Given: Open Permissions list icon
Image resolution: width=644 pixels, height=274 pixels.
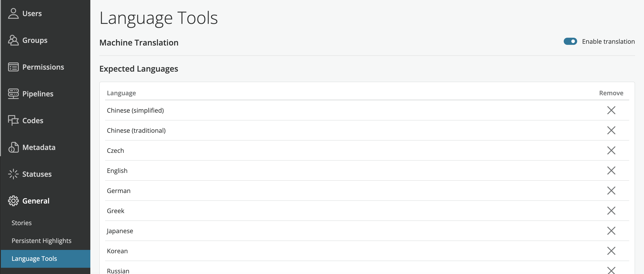Looking at the screenshot, I should coord(13,67).
